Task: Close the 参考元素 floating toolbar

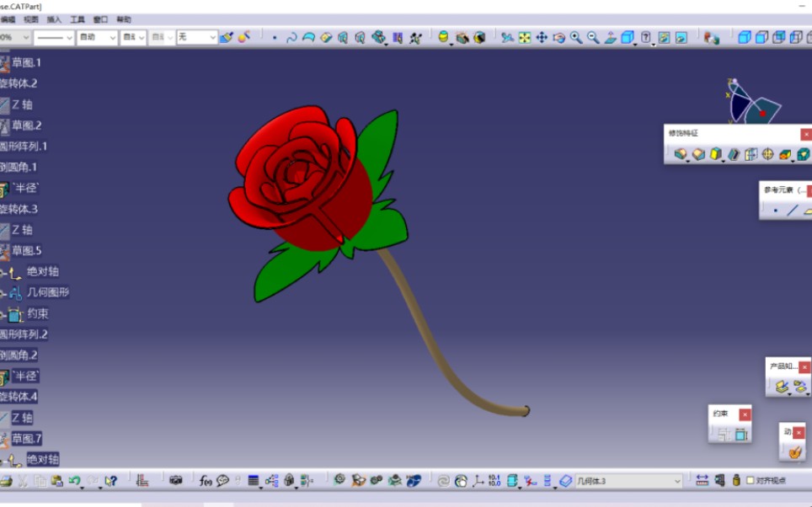Action: (x=809, y=190)
